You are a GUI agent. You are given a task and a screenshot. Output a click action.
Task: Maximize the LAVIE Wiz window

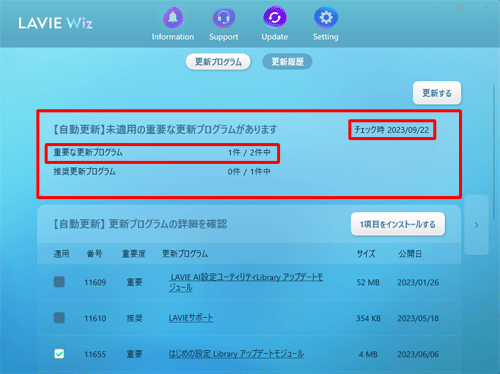[x=460, y=7]
